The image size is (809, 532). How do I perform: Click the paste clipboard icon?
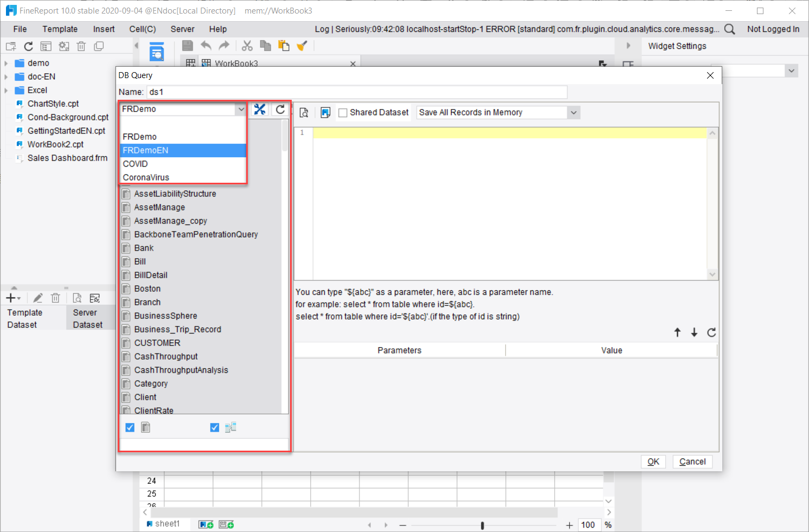[x=284, y=46]
